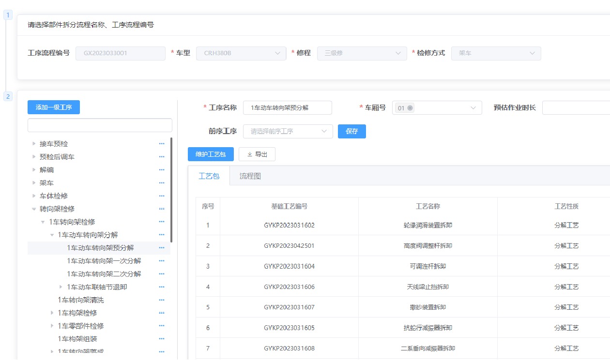The width and height of the screenshot is (610, 364).
Task: Click the 保存 button
Action: [x=352, y=131]
